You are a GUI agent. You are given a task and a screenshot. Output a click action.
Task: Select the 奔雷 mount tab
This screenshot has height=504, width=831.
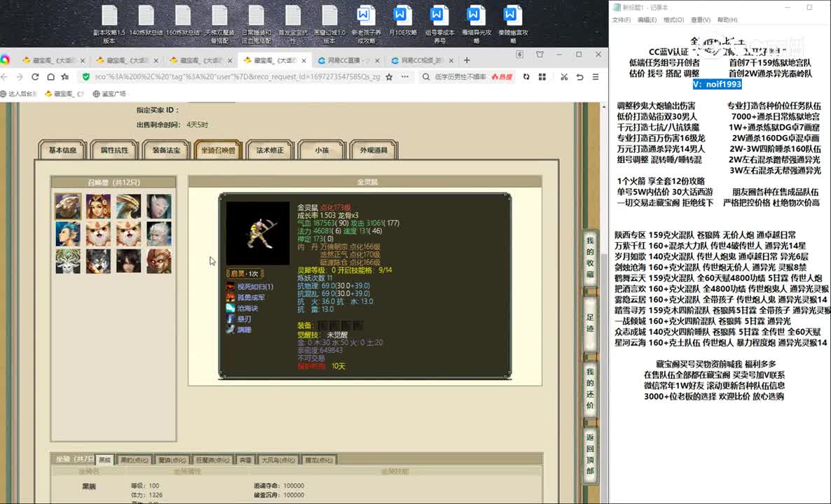[245, 459]
